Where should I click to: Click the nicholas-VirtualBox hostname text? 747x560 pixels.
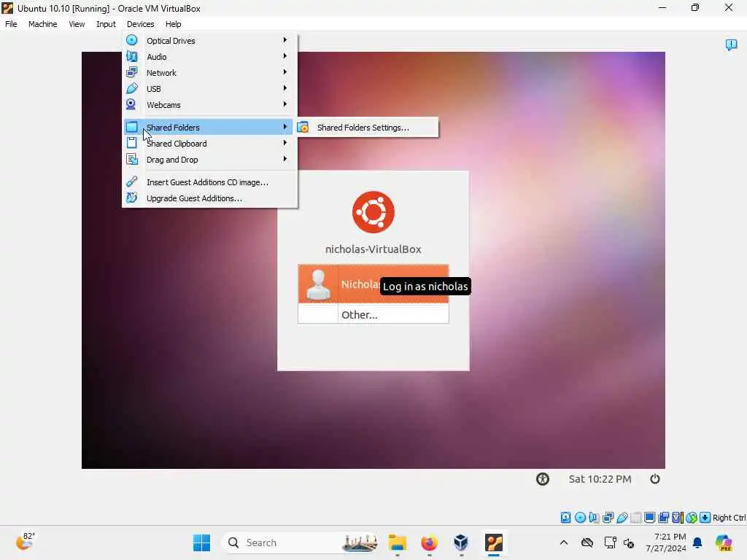(x=373, y=249)
